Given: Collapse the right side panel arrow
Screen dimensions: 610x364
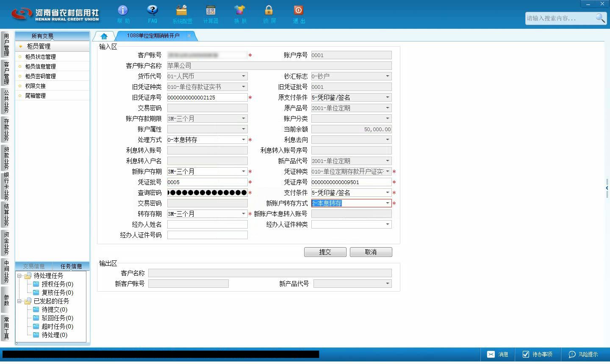Looking at the screenshot, I should tap(607, 188).
